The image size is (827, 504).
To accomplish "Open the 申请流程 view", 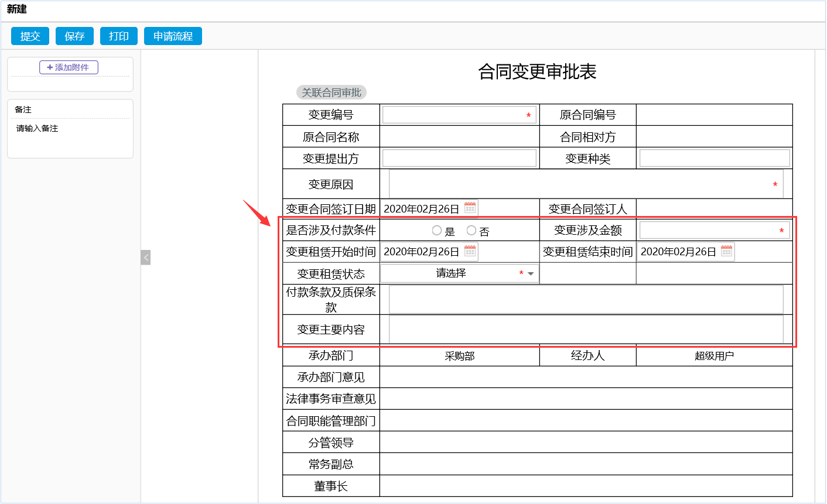I will tap(173, 36).
